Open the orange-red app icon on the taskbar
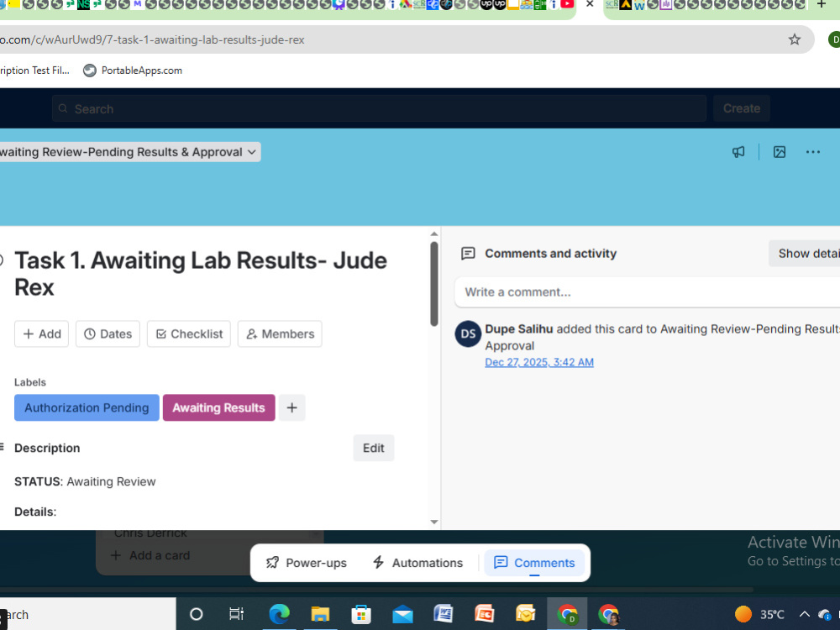840x630 pixels. 485,614
